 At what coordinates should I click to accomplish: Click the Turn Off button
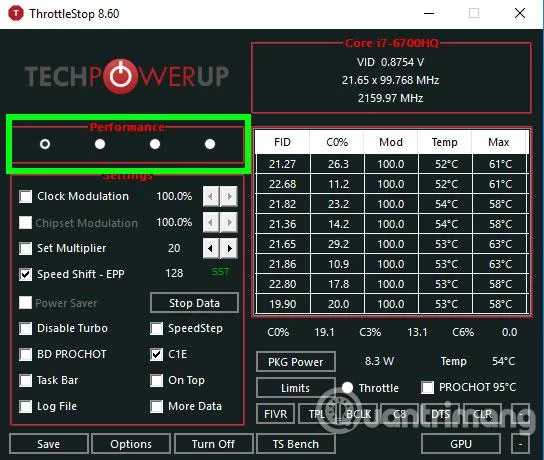[213, 444]
